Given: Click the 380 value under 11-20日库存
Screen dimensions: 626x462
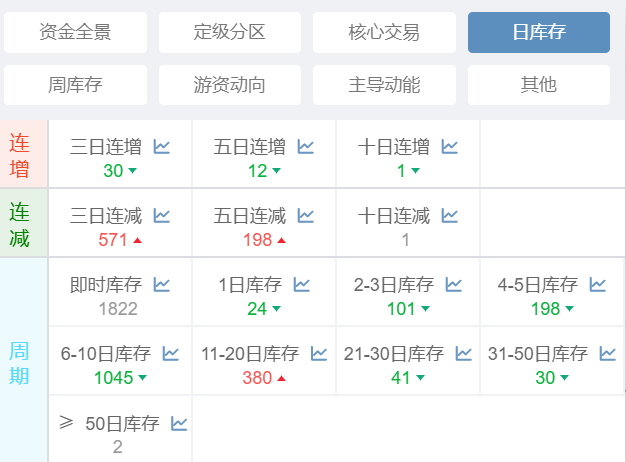Looking at the screenshot, I should pyautogui.click(x=257, y=377).
